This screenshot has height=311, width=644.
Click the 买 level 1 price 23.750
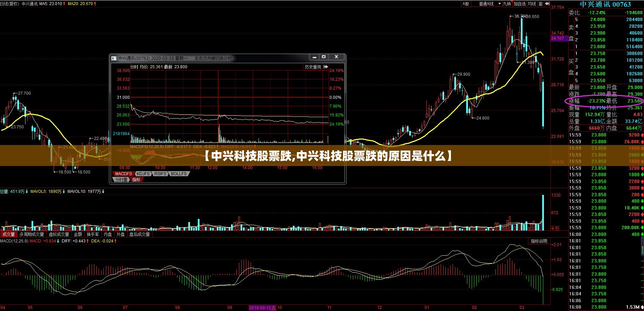(598, 53)
